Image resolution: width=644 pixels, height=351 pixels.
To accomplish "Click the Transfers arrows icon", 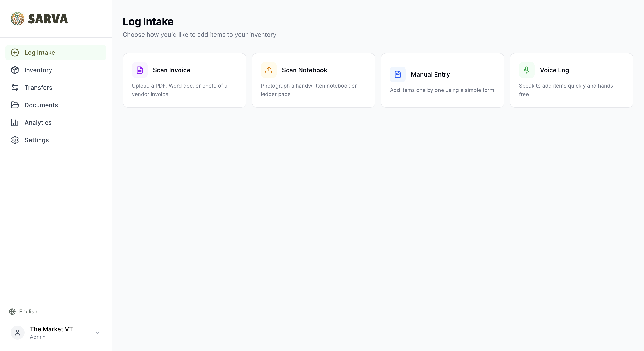I will (15, 88).
